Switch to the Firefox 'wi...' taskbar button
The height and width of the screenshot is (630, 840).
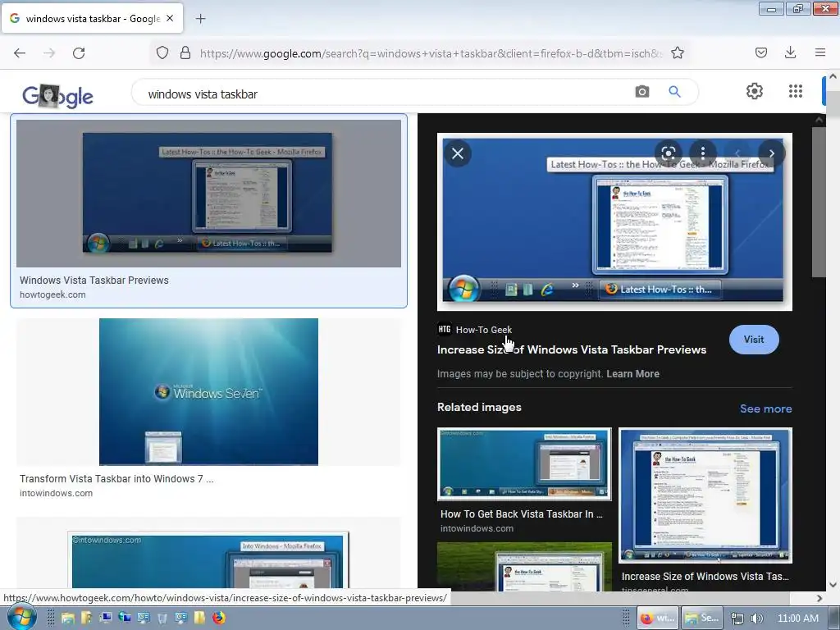point(657,618)
